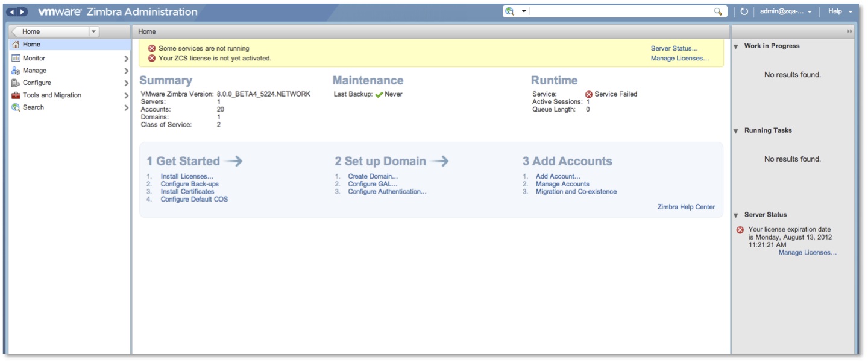The image size is (868, 362).
Task: Click the Monitor chart icon in sidebar
Action: point(16,59)
